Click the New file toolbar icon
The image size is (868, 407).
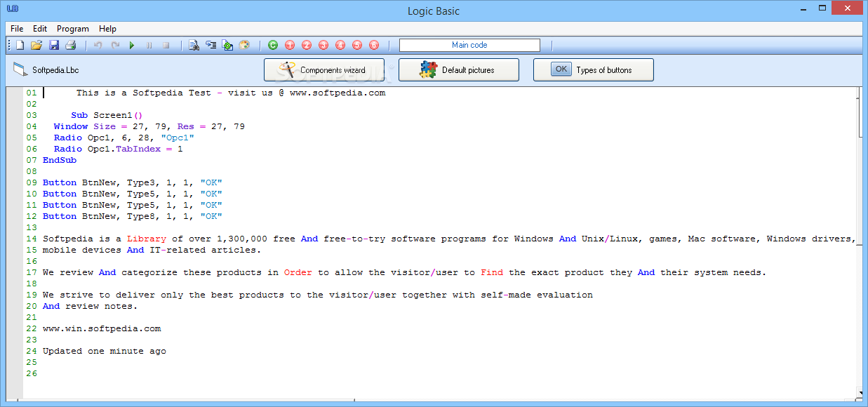(20, 45)
